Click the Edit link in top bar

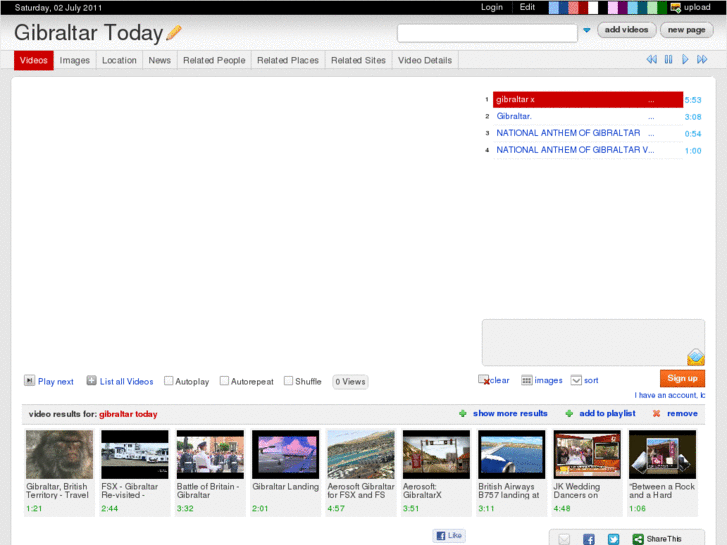(527, 7)
